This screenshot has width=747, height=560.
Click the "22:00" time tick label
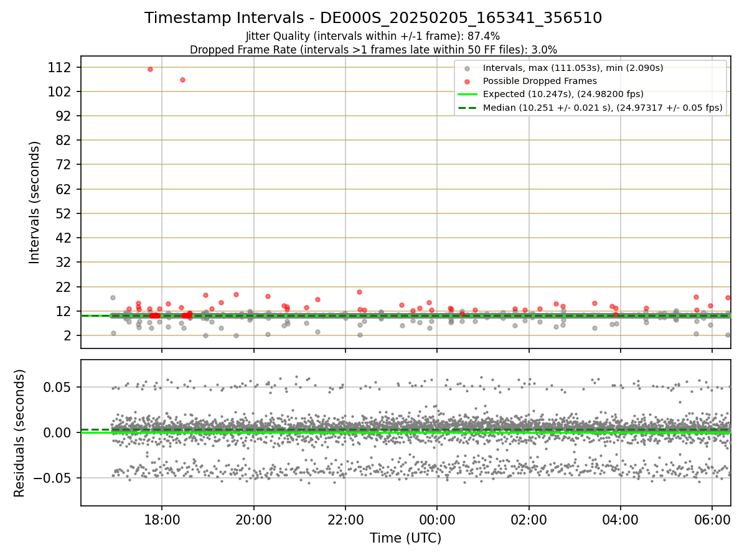click(x=345, y=520)
